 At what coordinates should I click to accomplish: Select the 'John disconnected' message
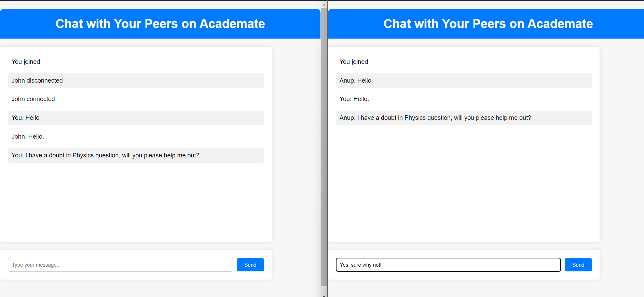[x=37, y=81]
